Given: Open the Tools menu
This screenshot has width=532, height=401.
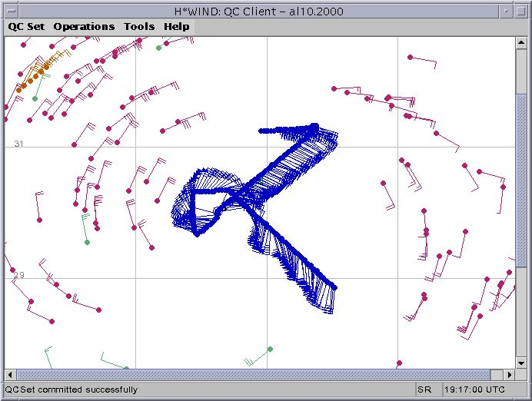Looking at the screenshot, I should click(139, 26).
